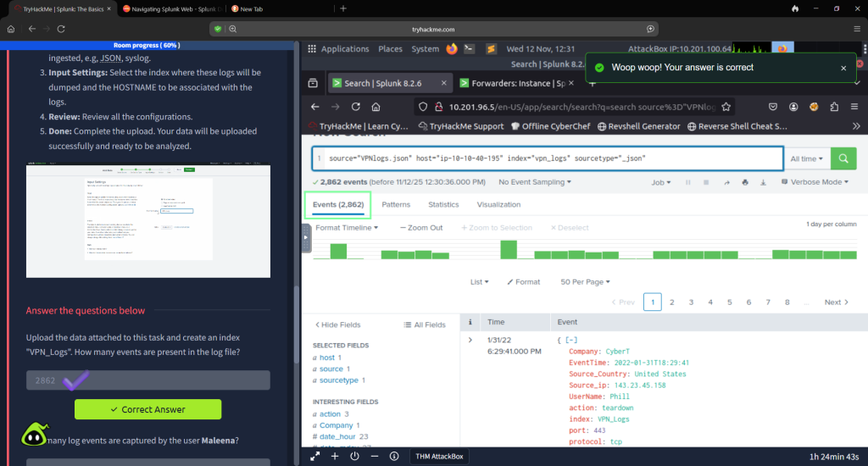Screen dimensions: 868x466
Task: Switch to the Forwarders: Instance browser tab
Action: [517, 83]
